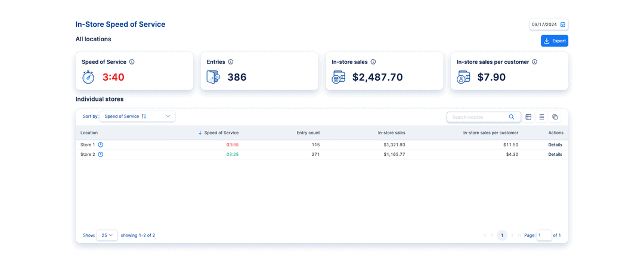The image size is (644, 270).
Task: Open Details for Store 2
Action: pos(555,154)
